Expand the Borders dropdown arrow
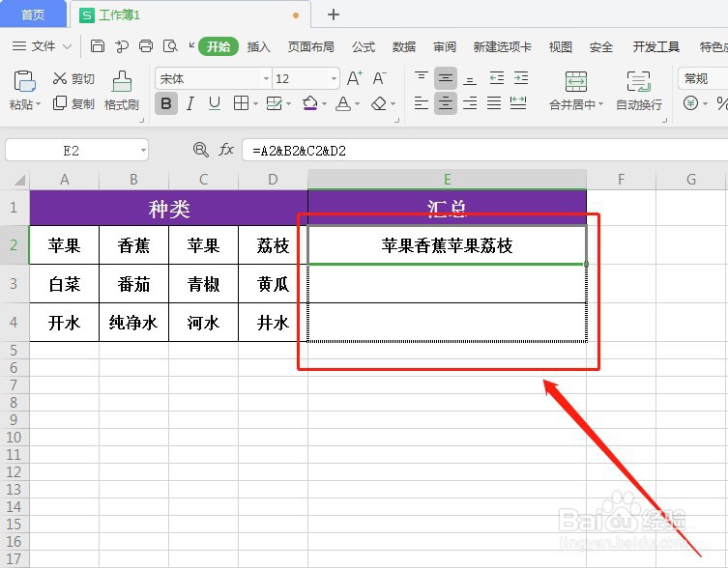 tap(255, 104)
